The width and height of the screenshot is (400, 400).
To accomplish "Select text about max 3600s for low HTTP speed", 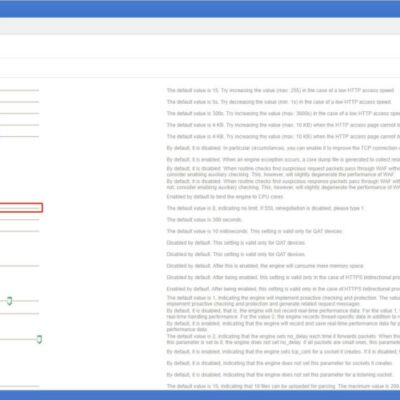I will point(283,114).
